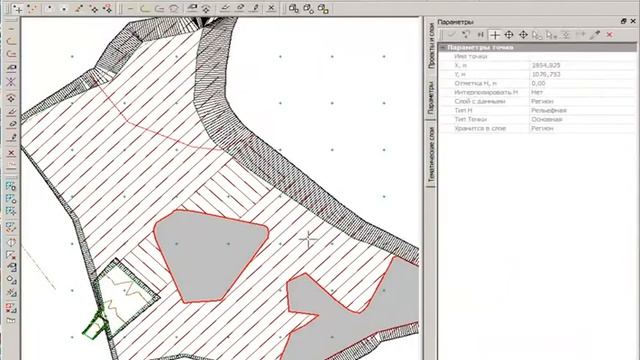
Task: Click the first cube region icon
Action: coord(293,9)
